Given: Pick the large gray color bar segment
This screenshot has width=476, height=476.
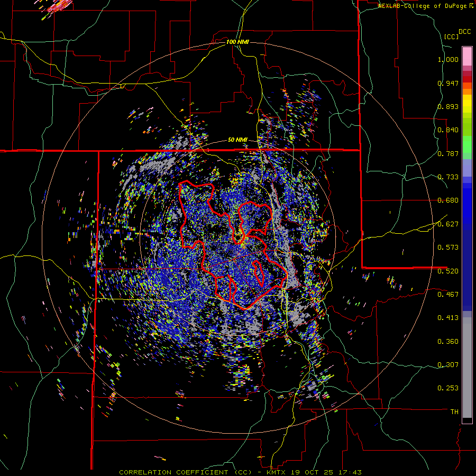Looking at the screenshot, I should point(467,368).
